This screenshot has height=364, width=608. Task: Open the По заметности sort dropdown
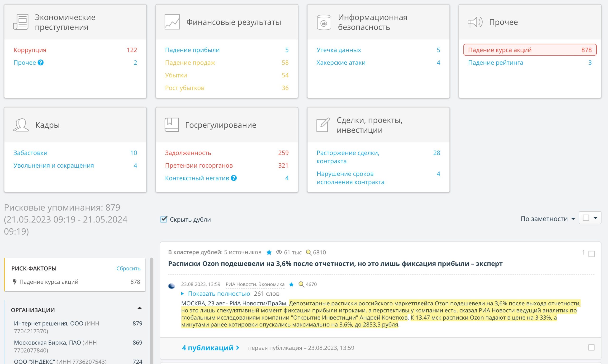point(548,218)
